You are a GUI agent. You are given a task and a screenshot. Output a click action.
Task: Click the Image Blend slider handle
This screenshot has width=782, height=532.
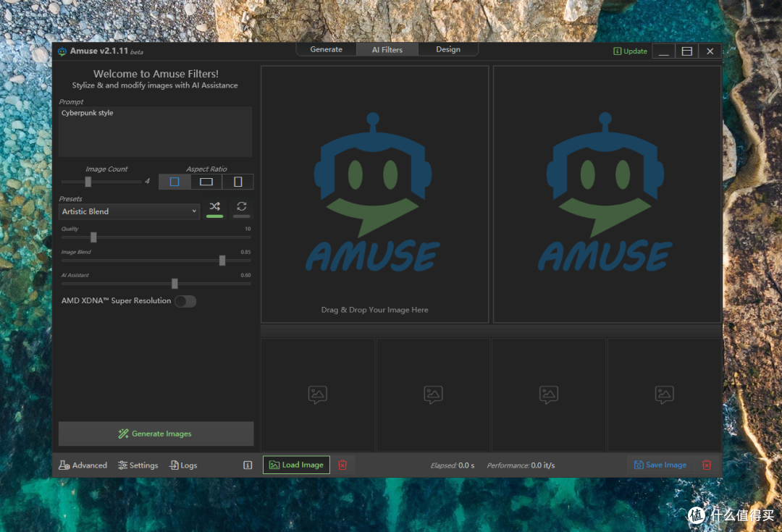coord(222,261)
